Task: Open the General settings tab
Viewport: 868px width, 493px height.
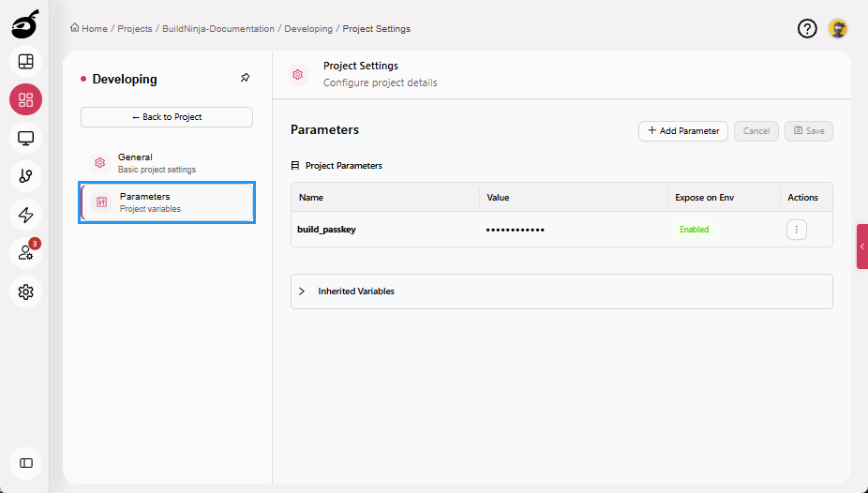Action: coord(167,163)
